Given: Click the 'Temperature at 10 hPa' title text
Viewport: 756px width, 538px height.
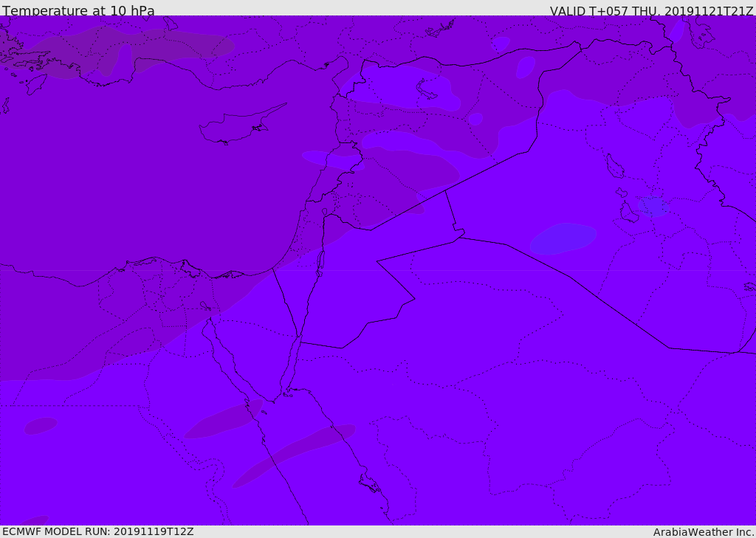Looking at the screenshot, I should 78,10.
